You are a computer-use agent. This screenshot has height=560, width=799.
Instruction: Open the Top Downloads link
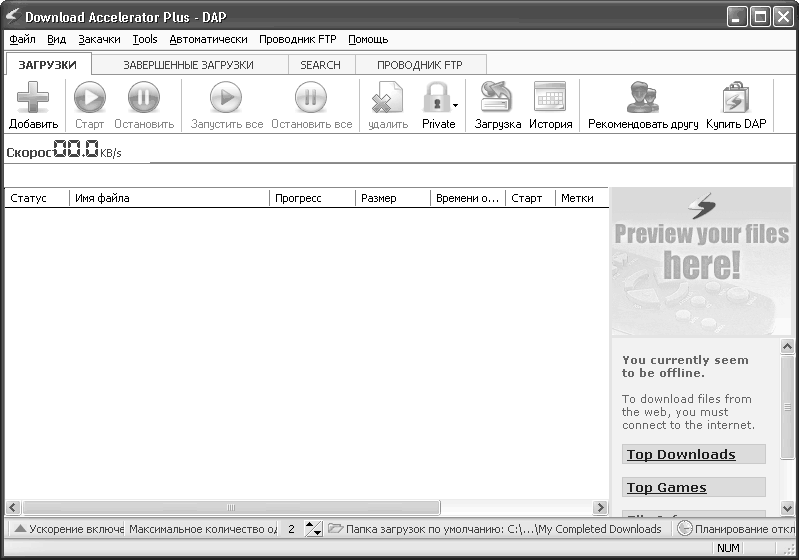pyautogui.click(x=681, y=454)
